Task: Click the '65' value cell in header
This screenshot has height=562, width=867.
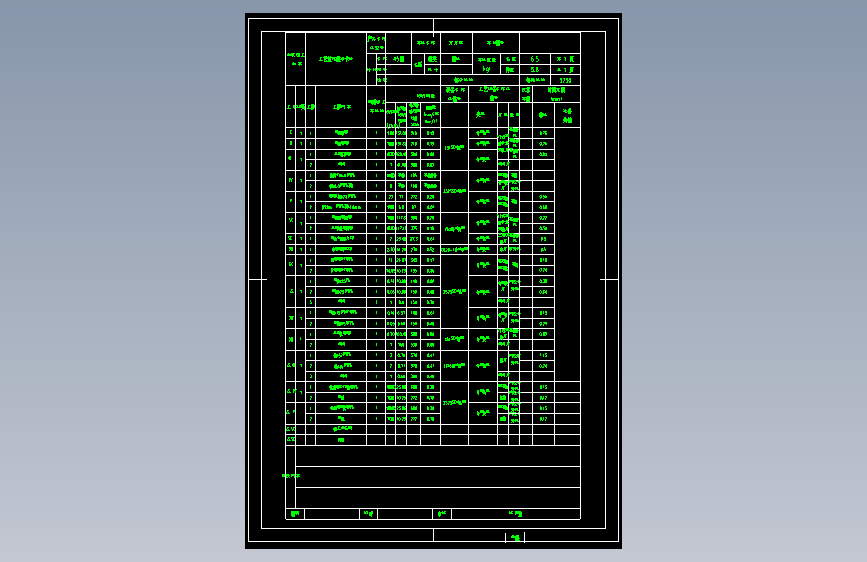Action: pos(535,59)
